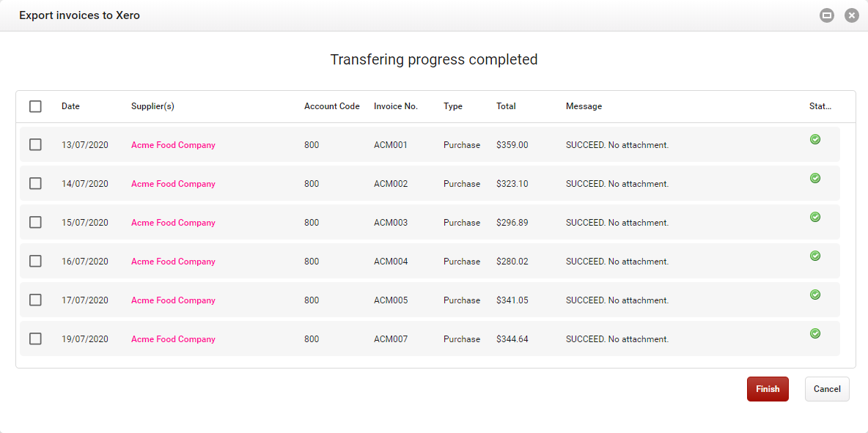
Task: Click the green check icon for ACM005
Action: pyautogui.click(x=815, y=295)
